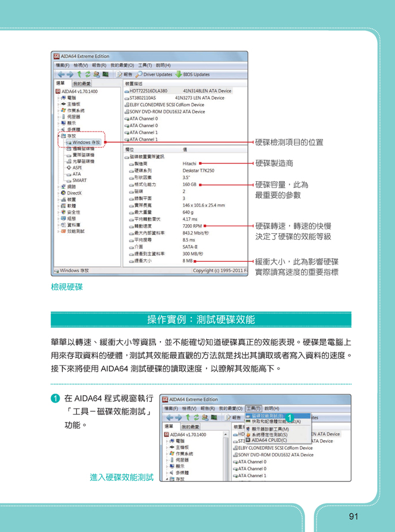Select HDT722516DLA380 device in disk-details window
This screenshot has height=532, width=395.
click(x=178, y=91)
